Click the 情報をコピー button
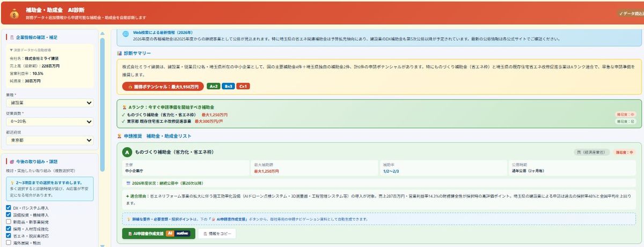This screenshot has width=644, height=247. point(217,234)
